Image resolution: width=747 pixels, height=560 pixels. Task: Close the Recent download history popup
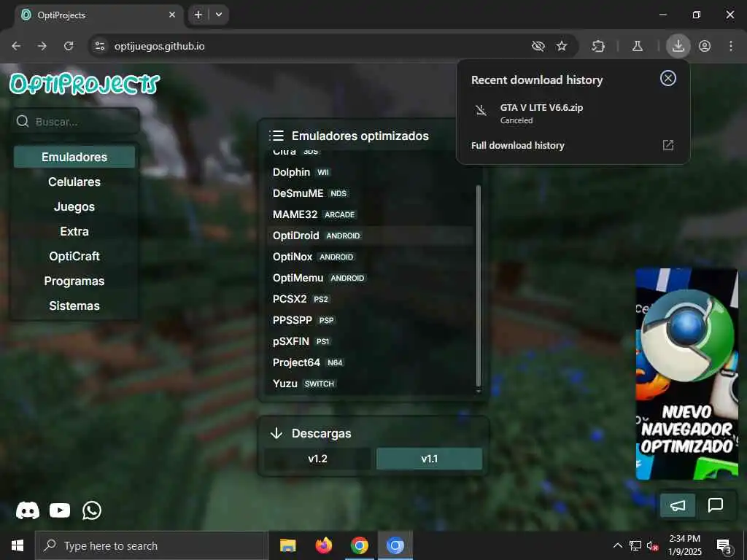point(668,78)
